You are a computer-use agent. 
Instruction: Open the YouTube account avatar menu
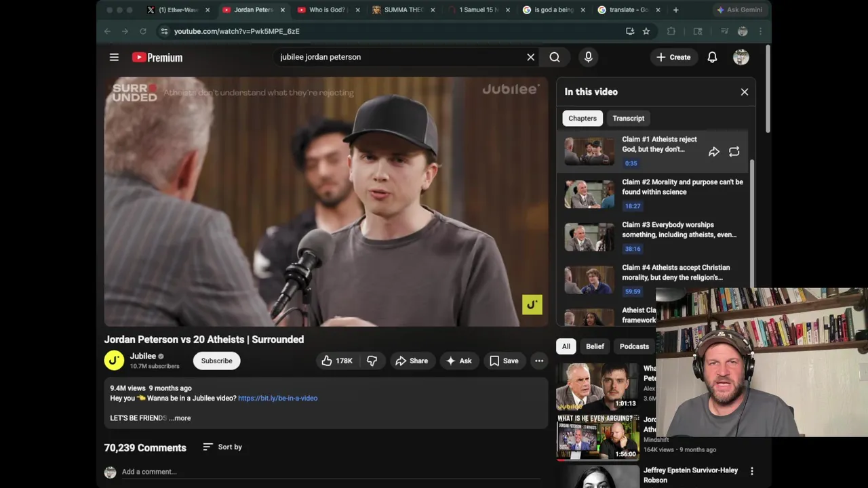[741, 58]
